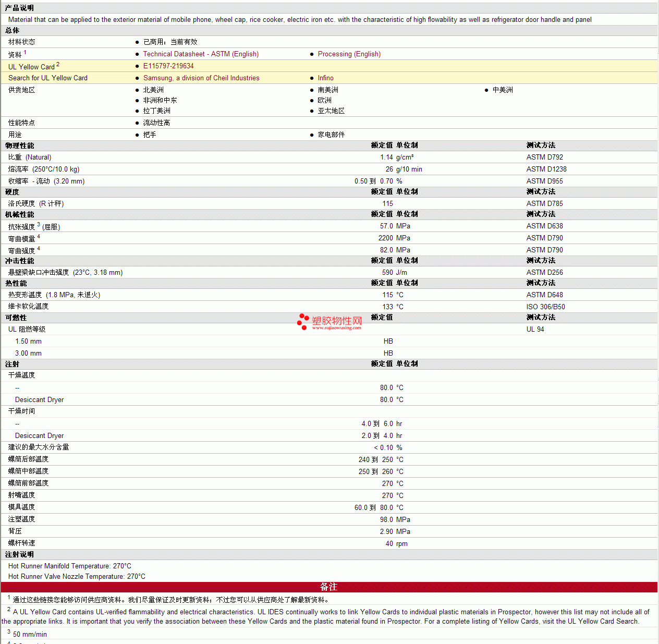This screenshot has height=644, width=659.
Task: Select the Vicat value 133 °C
Action: [393, 307]
